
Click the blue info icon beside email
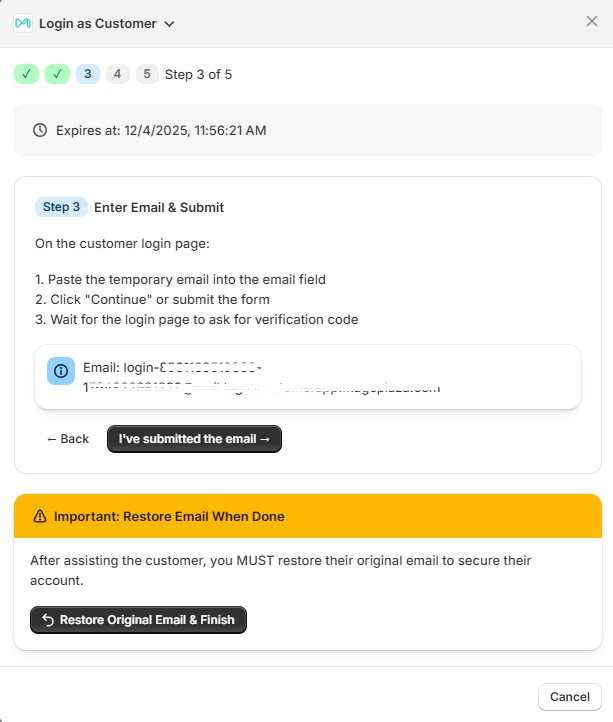[x=61, y=371]
